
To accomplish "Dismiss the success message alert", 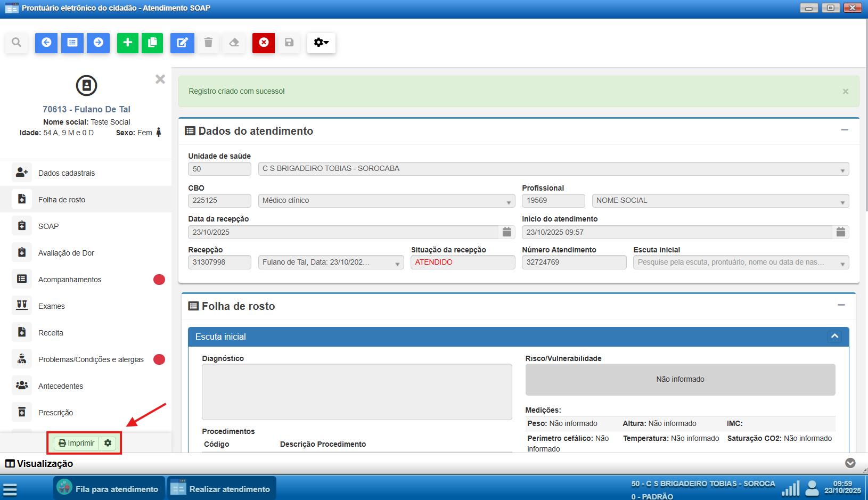I will click(x=845, y=92).
